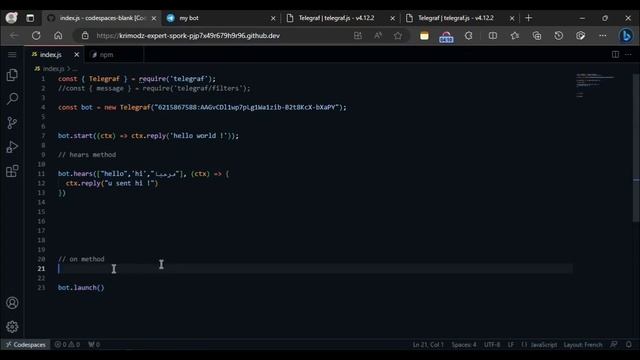
Task: Change indentation via Spaces: 4
Action: 464,344
